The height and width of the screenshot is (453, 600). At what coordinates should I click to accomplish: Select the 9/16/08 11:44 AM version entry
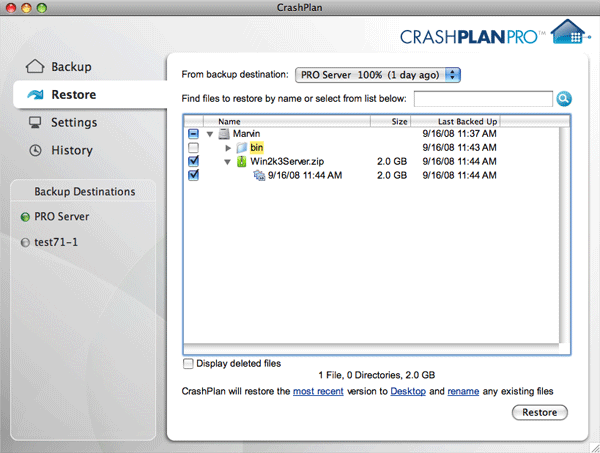click(x=305, y=175)
